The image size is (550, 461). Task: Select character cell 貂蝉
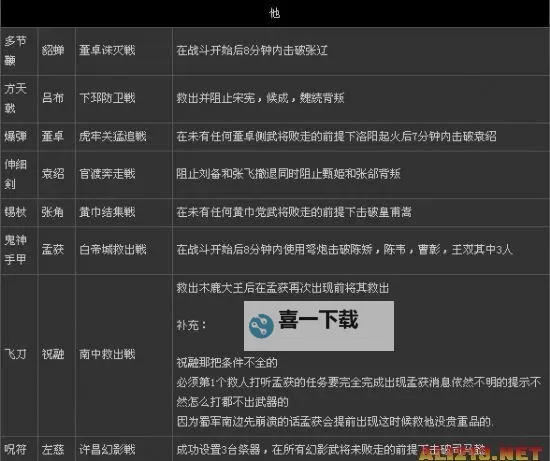(x=53, y=50)
